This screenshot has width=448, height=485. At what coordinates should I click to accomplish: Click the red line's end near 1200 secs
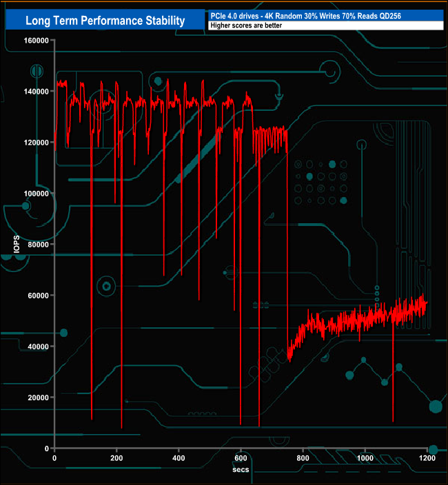click(x=426, y=302)
